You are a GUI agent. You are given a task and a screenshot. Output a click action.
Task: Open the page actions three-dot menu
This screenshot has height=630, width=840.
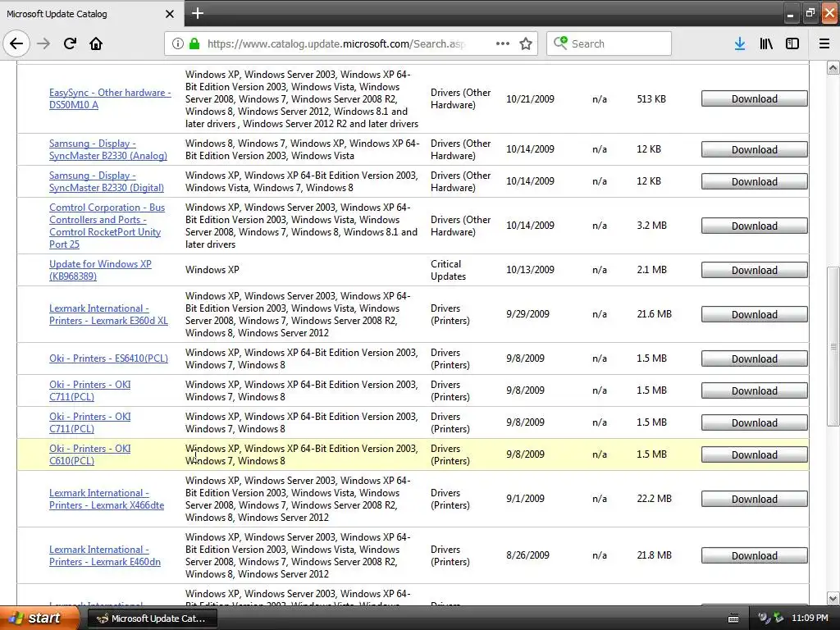point(503,43)
